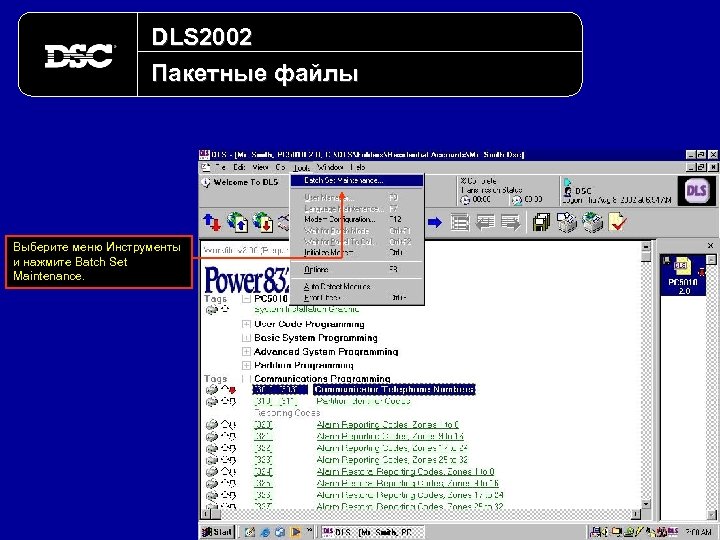Open the Help menu
Image resolution: width=720 pixels, height=540 pixels.
pos(358,168)
